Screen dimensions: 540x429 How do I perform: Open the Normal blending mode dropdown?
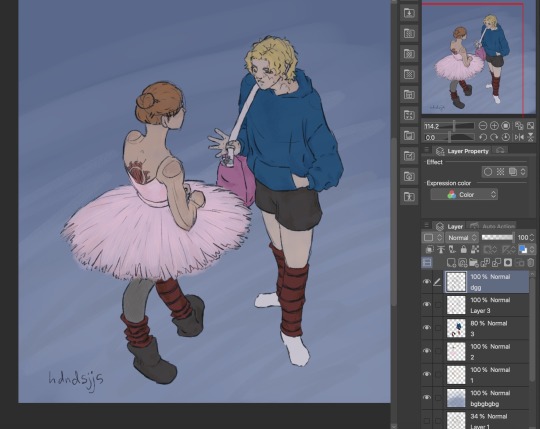462,238
